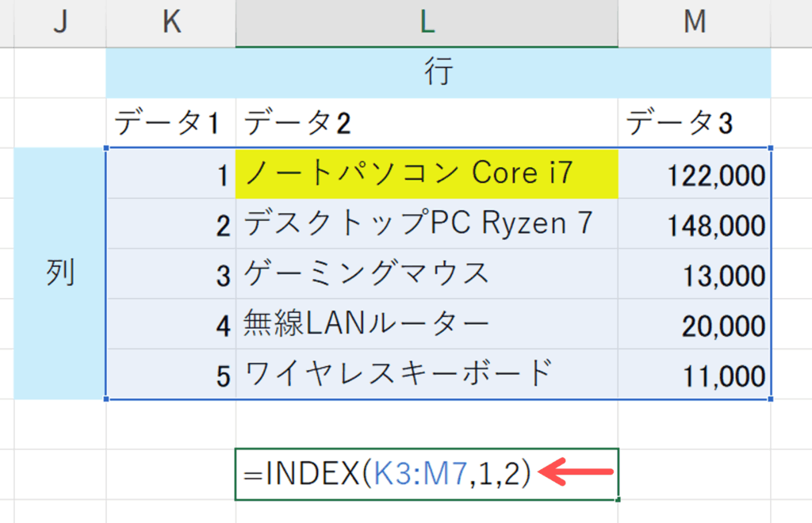Select the データ2 header cell
This screenshot has width=812, height=523.
pyautogui.click(x=427, y=123)
